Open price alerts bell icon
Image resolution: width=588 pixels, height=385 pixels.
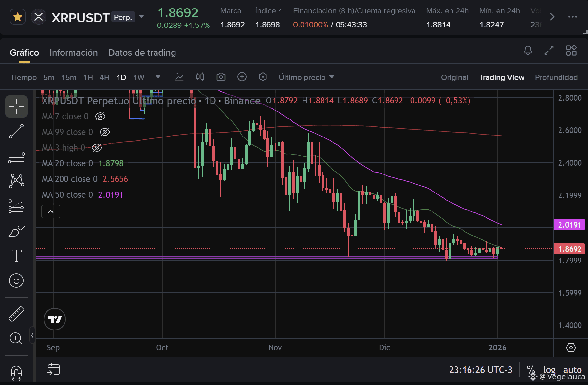[528, 50]
